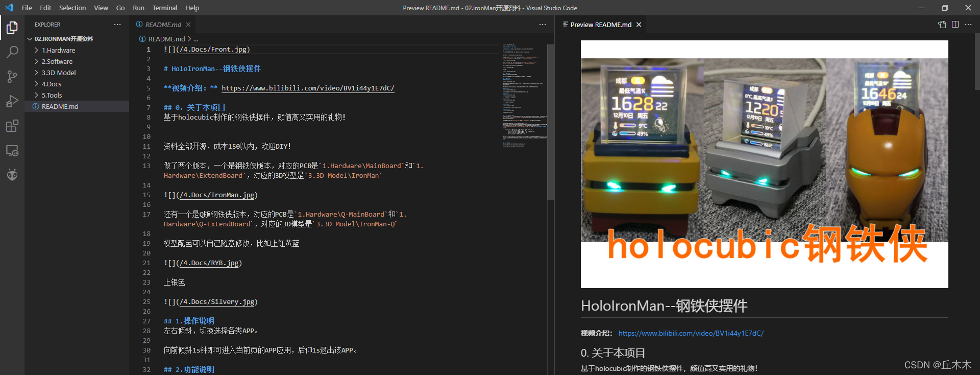The height and width of the screenshot is (375, 980).
Task: Open the Edit menu
Action: coord(45,8)
